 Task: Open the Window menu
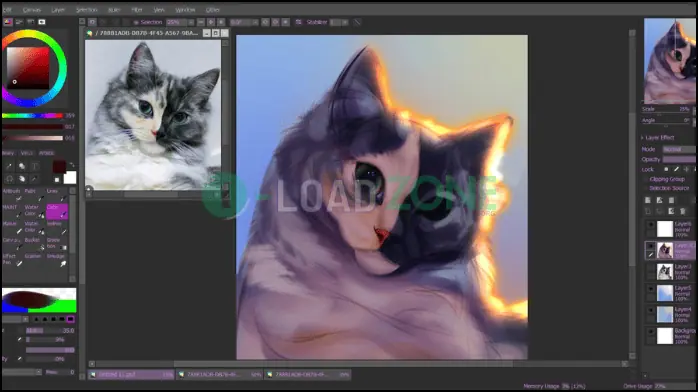coord(185,9)
